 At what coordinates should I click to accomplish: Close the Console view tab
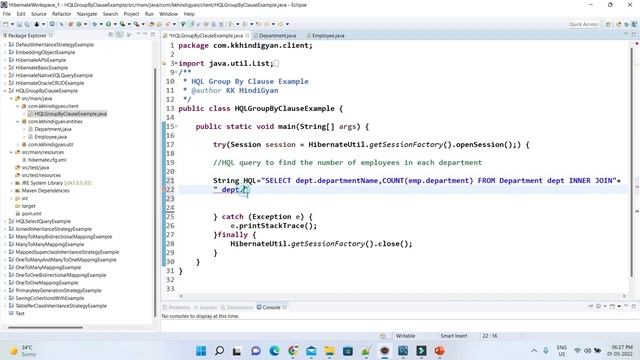(285, 307)
